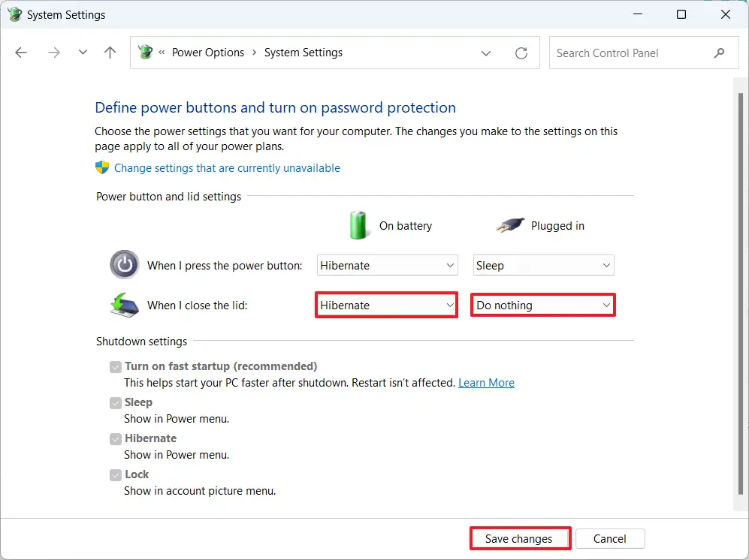Click the up-one-level arrow
749x560 pixels.
[x=110, y=53]
